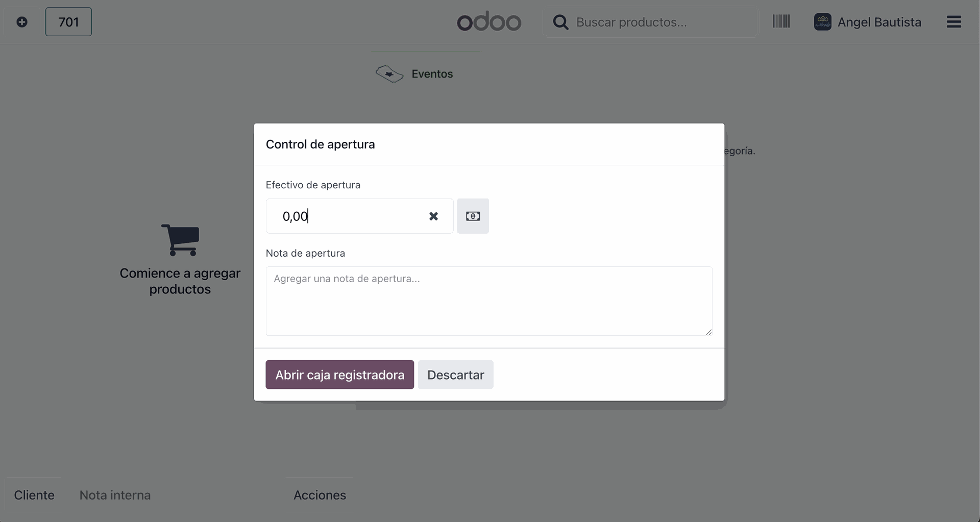The image size is (980, 522).
Task: Click Abrir caja registradora button
Action: [339, 375]
